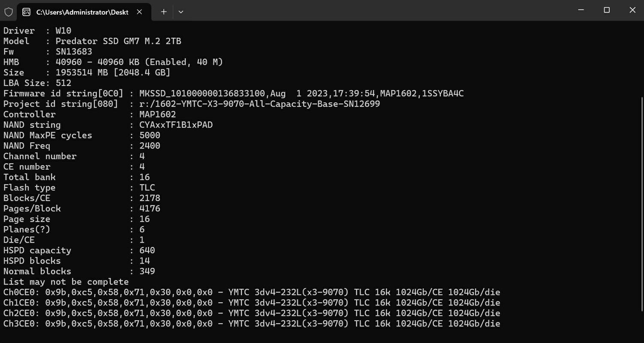Click the Die/CE value 1

pos(142,240)
